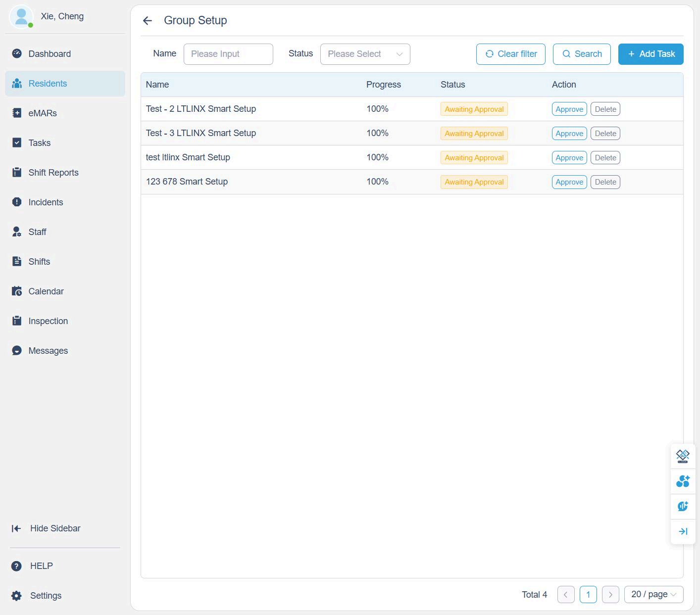Click the back arrow beside Group Setup
Image resolution: width=700 pixels, height=615 pixels.
pos(148,21)
